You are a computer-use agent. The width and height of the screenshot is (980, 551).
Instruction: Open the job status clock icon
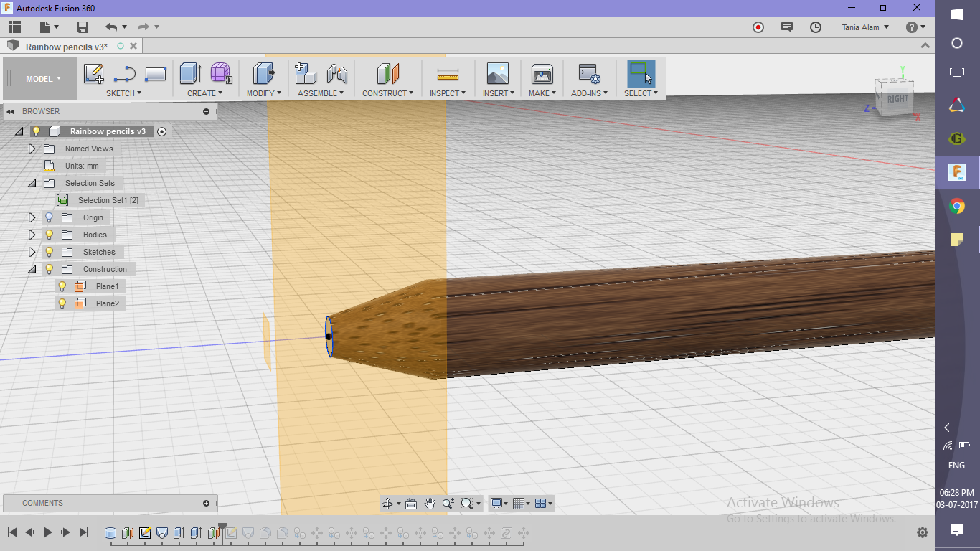tap(816, 27)
